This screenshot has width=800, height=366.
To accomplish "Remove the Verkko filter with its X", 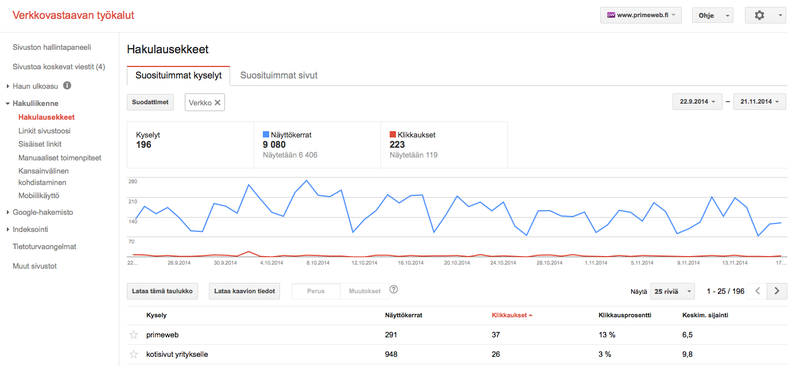I will click(217, 103).
